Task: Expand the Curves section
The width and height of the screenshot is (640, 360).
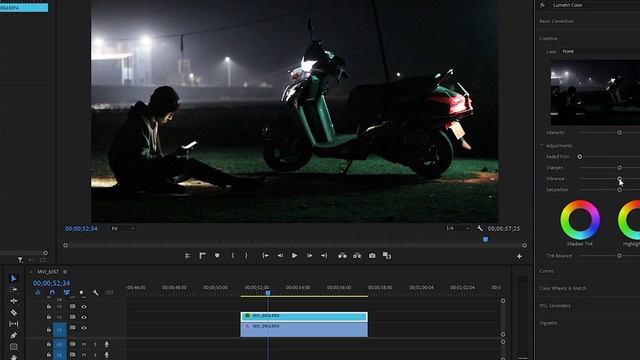Action: pyautogui.click(x=547, y=271)
